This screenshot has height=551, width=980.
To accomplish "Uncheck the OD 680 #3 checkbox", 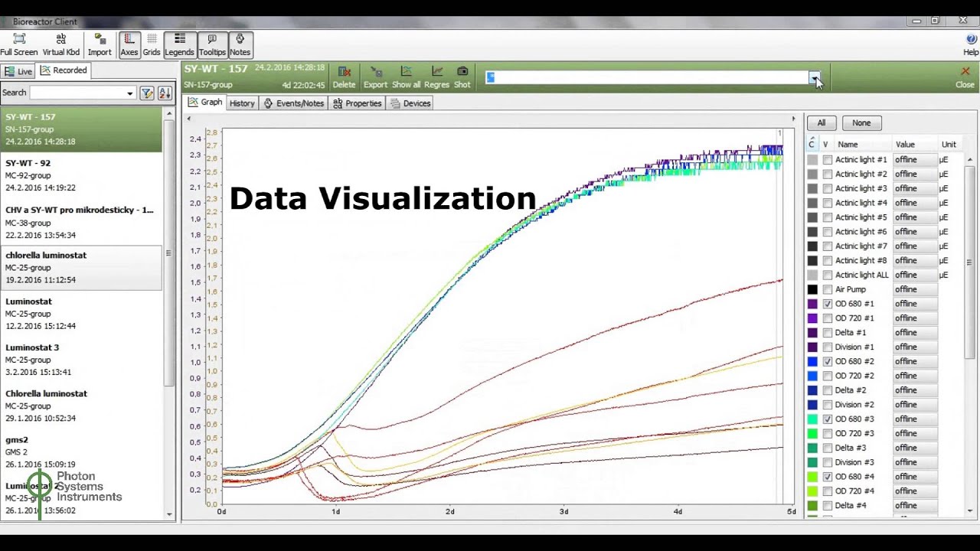I will click(x=828, y=419).
